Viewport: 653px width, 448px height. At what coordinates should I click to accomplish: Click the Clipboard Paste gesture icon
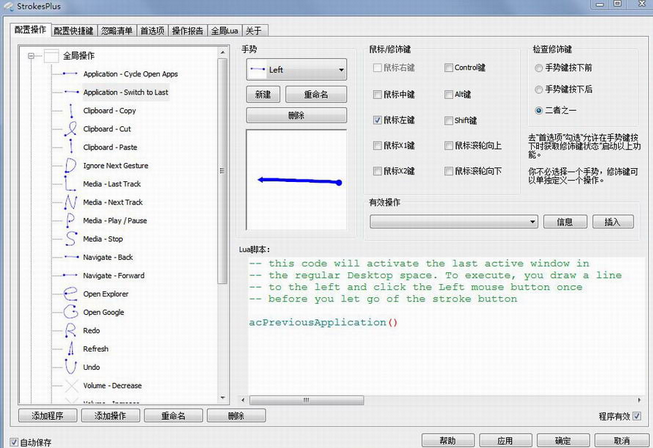click(71, 147)
